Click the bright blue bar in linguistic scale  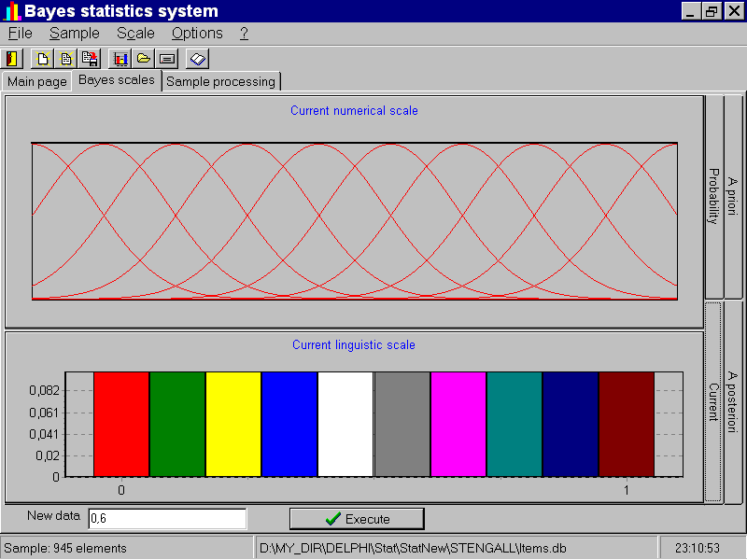click(x=289, y=425)
